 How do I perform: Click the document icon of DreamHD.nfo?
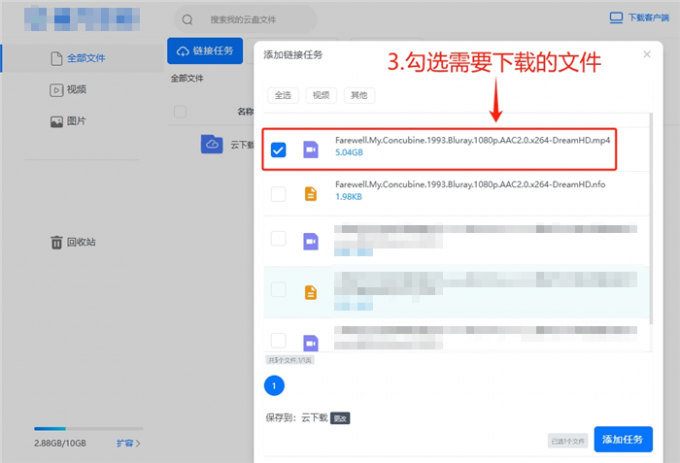pos(311,194)
